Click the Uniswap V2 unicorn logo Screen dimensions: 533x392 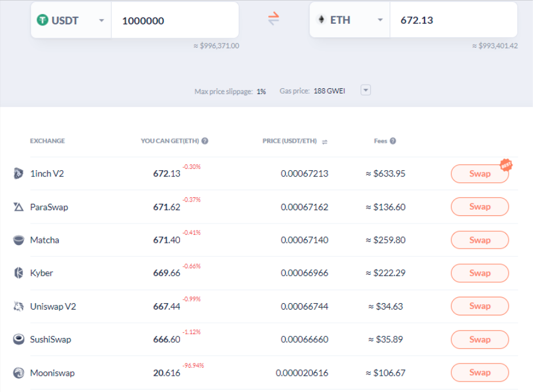[x=19, y=306]
